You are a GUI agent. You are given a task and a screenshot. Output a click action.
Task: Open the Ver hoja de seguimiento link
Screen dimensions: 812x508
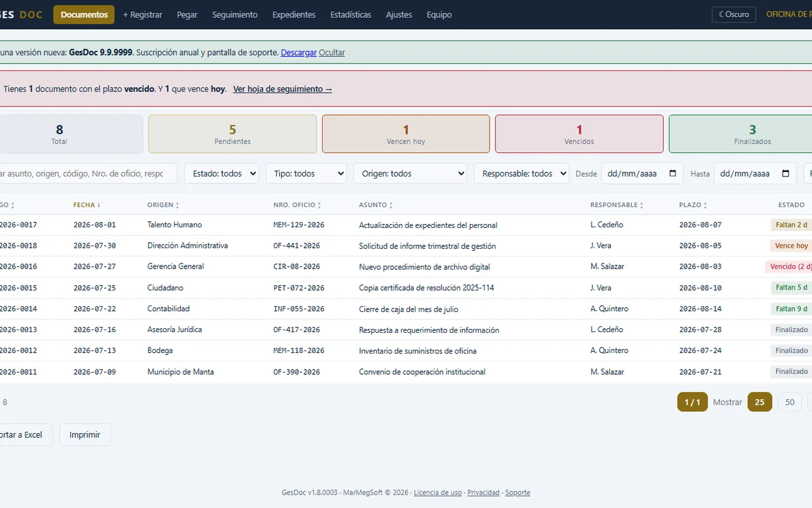coord(282,89)
